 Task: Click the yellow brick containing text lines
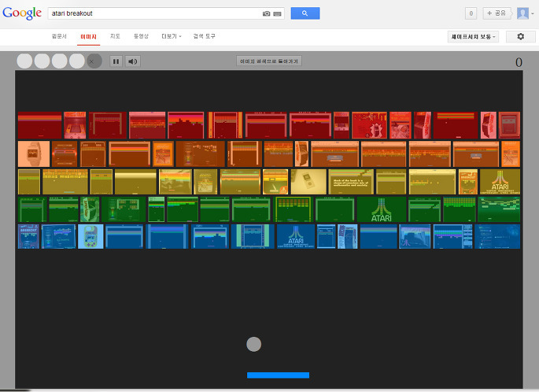coord(351,182)
